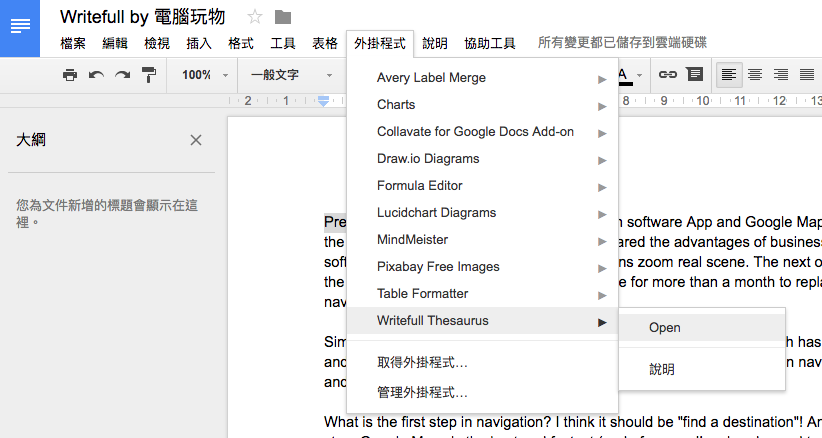The width and height of the screenshot is (822, 438).
Task: Open the move-to-folder icon
Action: point(283,17)
